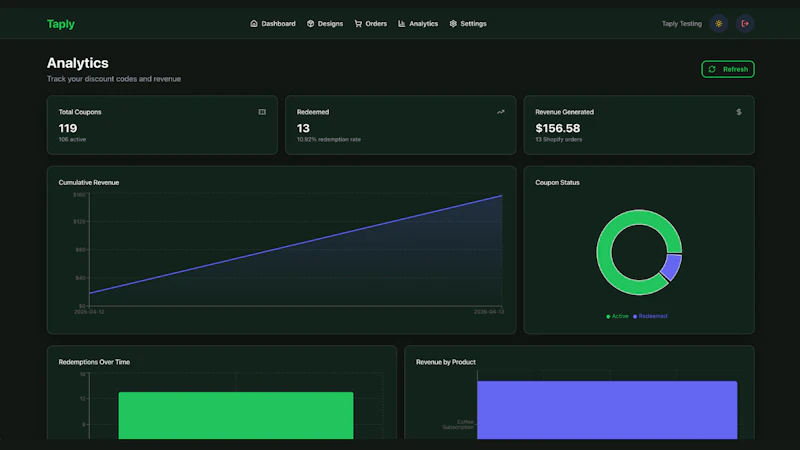Viewport: 800px width, 450px height.
Task: Click the dollar icon on Revenue Generated card
Action: click(x=739, y=112)
